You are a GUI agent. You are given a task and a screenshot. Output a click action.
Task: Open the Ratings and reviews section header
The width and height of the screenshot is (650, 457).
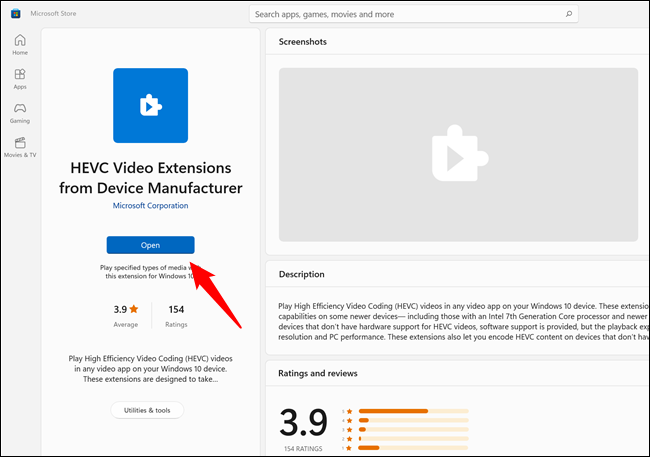coord(318,373)
